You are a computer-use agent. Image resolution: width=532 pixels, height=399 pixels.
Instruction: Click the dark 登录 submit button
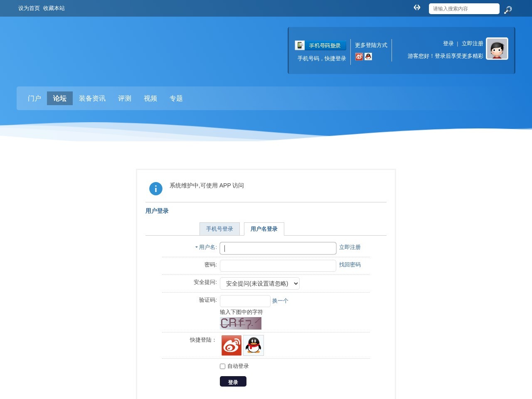pyautogui.click(x=233, y=381)
